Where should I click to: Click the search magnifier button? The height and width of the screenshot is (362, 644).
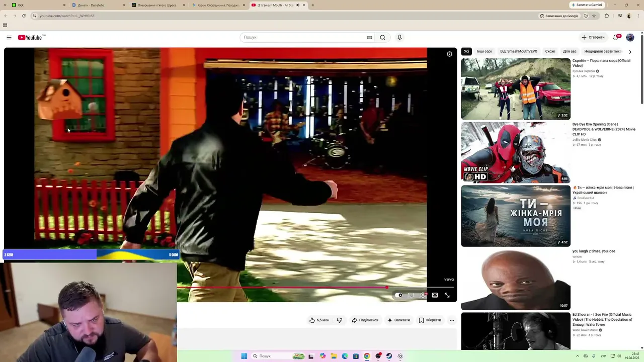click(382, 38)
